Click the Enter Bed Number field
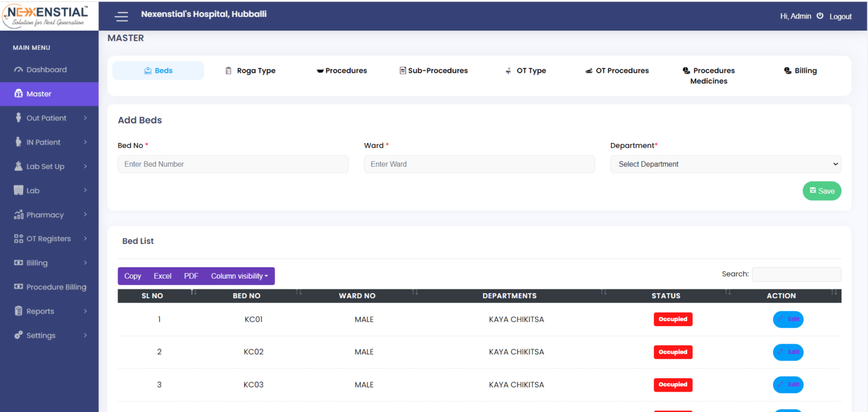Image resolution: width=868 pixels, height=412 pixels. tap(233, 164)
